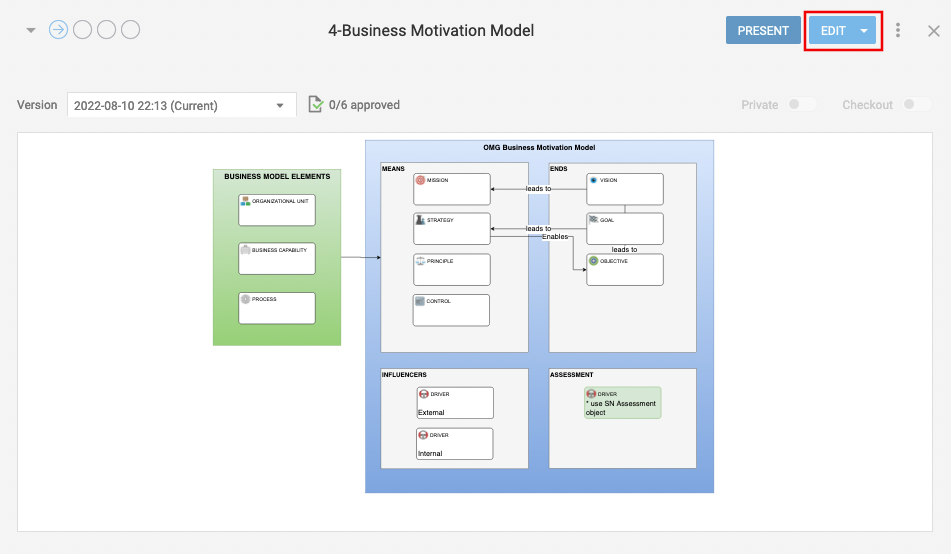
Task: Select the Business Capability box
Action: (277, 259)
